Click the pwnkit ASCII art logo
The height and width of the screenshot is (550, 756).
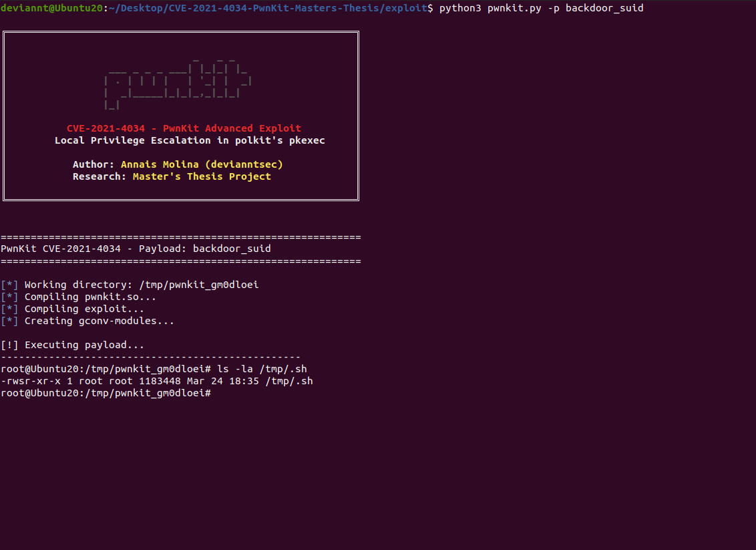pos(178,84)
